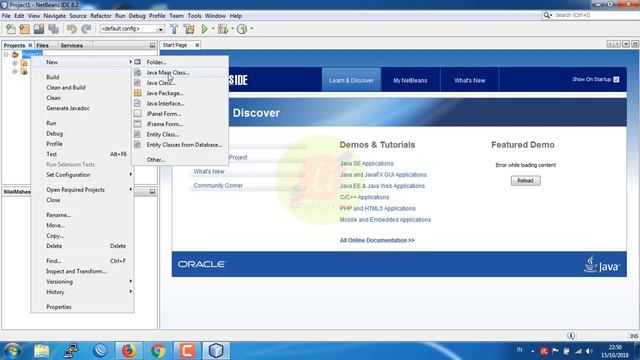
Task: Open Google Chrome from the taskbar
Action: pos(158,351)
